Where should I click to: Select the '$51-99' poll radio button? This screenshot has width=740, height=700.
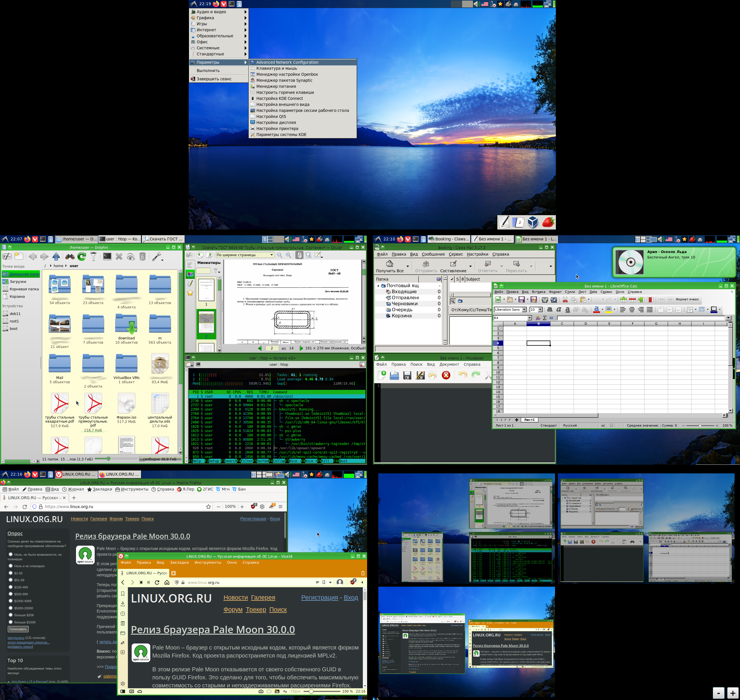point(10,580)
